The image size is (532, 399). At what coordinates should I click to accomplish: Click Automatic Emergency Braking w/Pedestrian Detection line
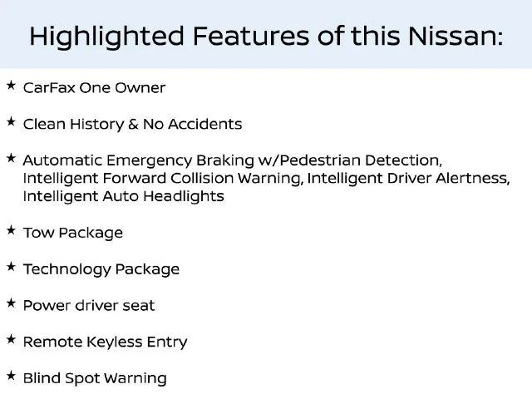[233, 160]
